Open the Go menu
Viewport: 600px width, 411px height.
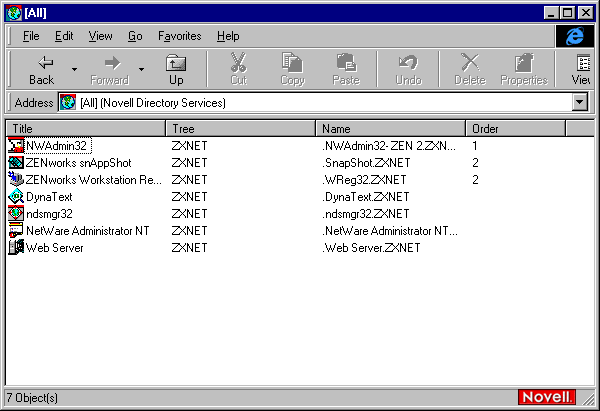coord(135,36)
